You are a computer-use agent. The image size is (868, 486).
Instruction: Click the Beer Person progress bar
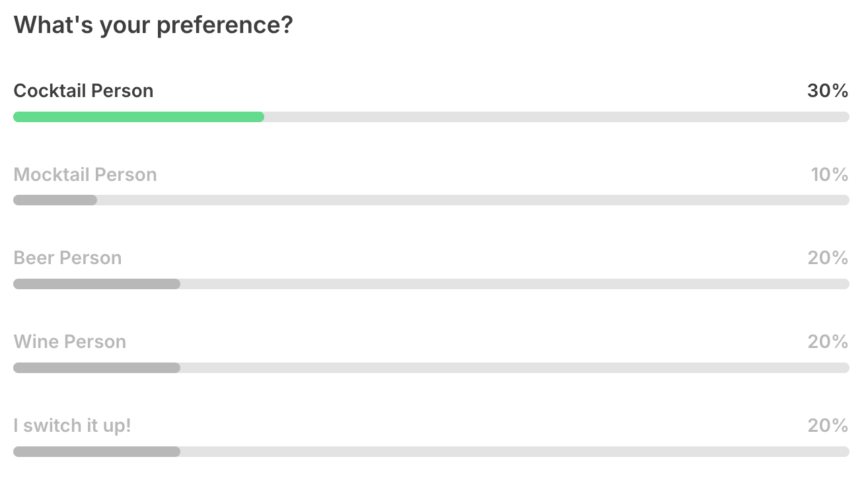click(x=96, y=284)
